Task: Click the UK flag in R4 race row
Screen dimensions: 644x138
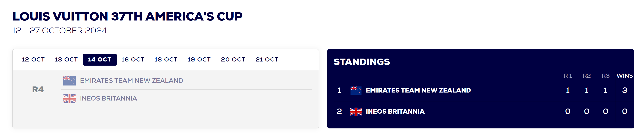Action: tap(70, 98)
